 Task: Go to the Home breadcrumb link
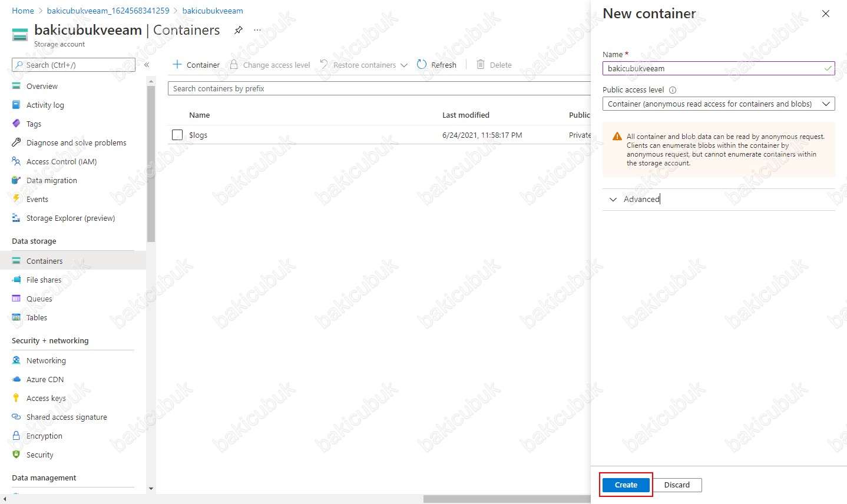point(23,11)
